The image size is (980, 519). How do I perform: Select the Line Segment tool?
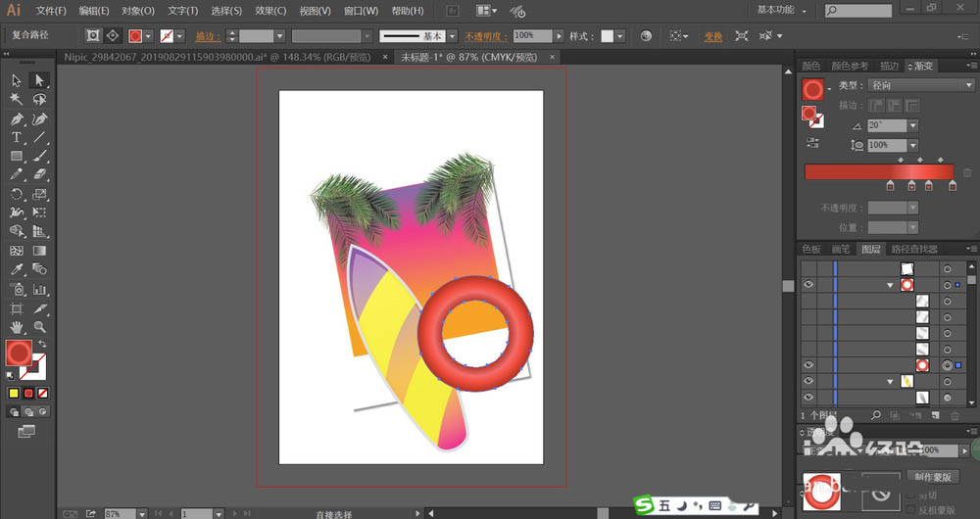[39, 137]
